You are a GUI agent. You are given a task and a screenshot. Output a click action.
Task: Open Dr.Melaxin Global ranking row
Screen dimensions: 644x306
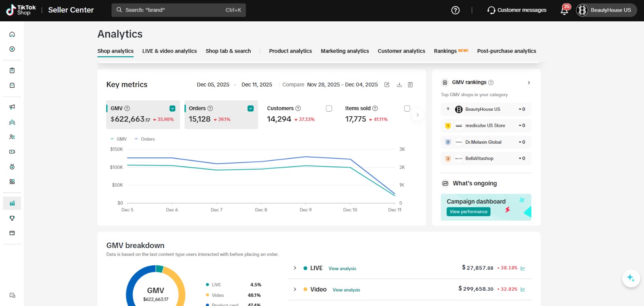point(486,142)
